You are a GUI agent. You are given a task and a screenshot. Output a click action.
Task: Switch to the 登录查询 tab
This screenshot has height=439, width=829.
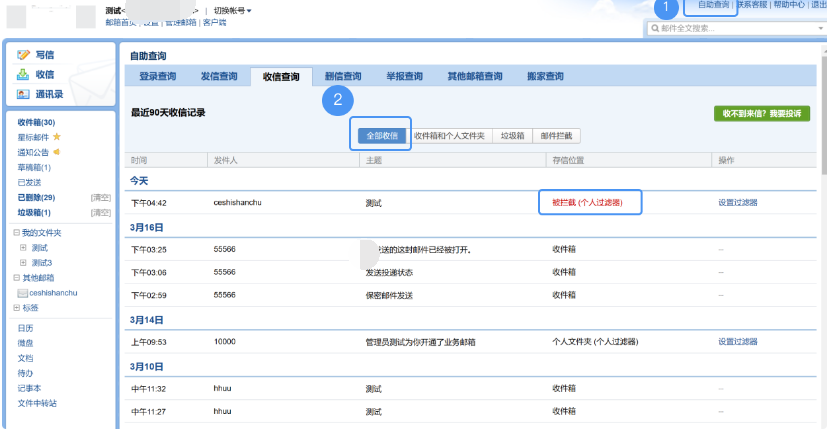157,76
